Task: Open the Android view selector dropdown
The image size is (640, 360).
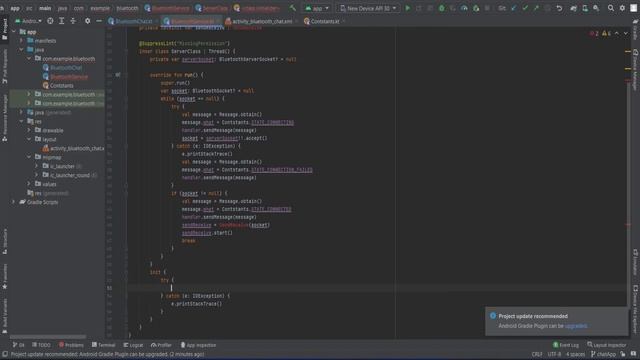Action: click(x=28, y=21)
